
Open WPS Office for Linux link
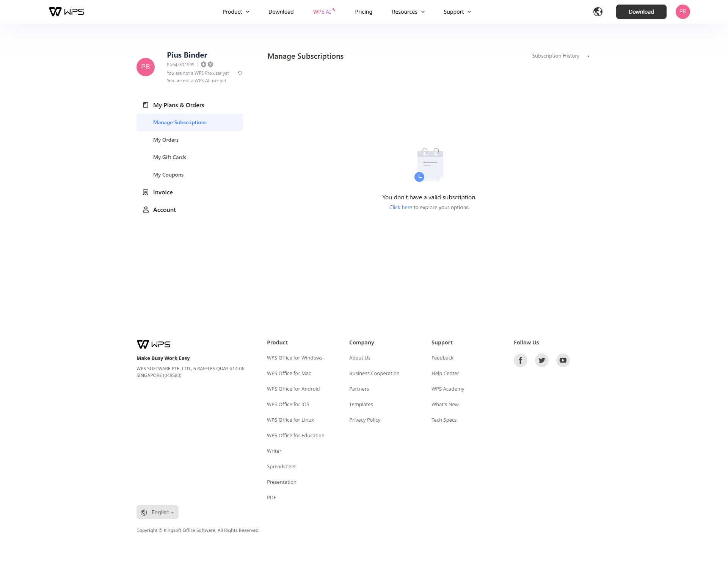(290, 420)
